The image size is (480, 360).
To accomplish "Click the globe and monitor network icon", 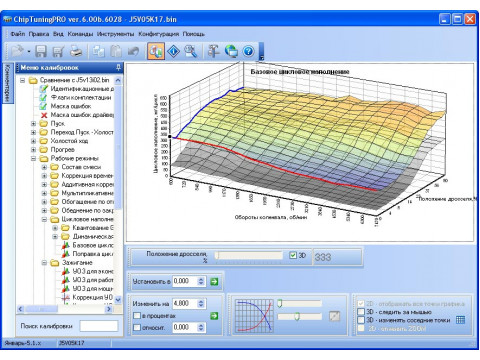I will pyautogui.click(x=231, y=51).
